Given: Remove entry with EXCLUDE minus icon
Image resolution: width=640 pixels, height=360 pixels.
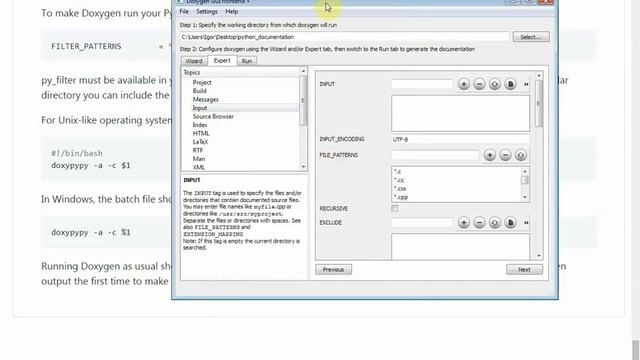Looking at the screenshot, I should pos(479,222).
